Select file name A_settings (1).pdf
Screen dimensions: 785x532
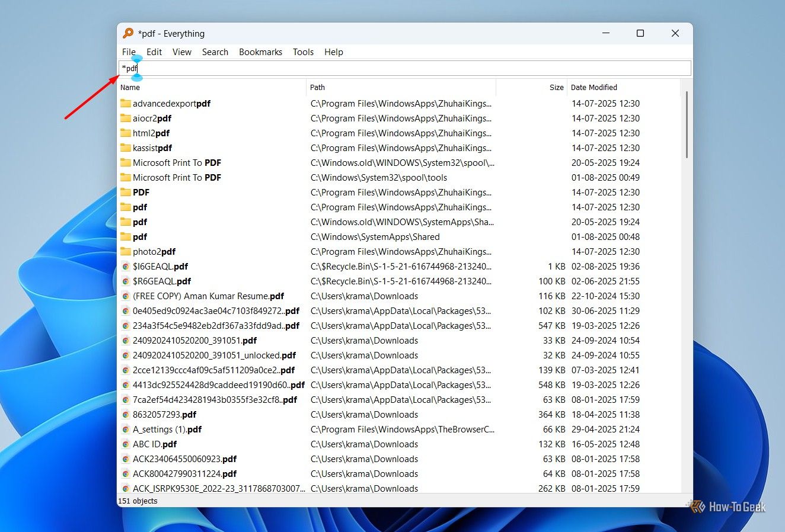167,430
